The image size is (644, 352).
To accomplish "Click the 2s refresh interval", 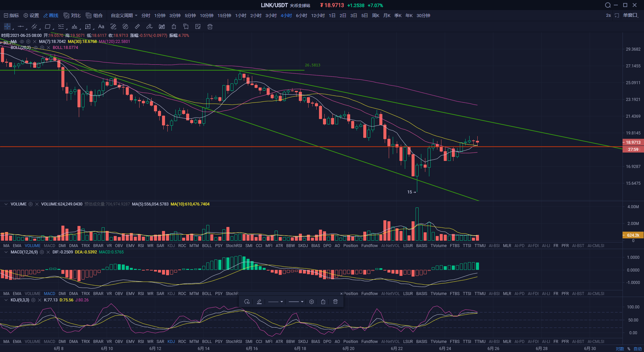I will pyautogui.click(x=608, y=15).
